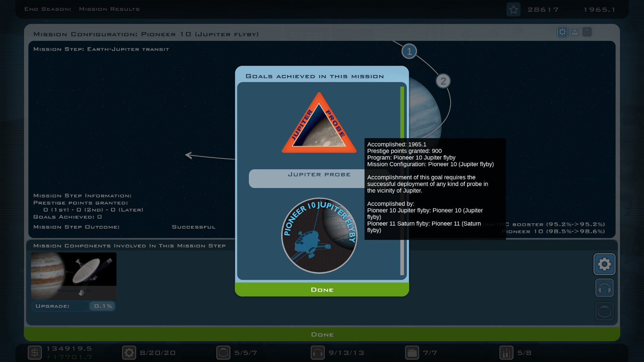Click End Season Mission Results header
The image size is (644, 362).
tap(82, 9)
